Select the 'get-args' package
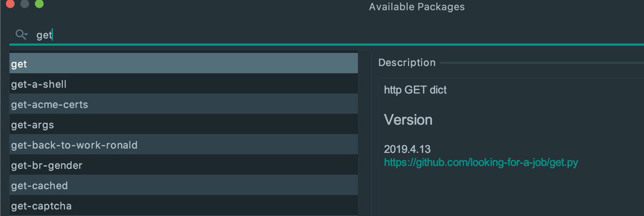The width and height of the screenshot is (644, 216). (x=184, y=125)
